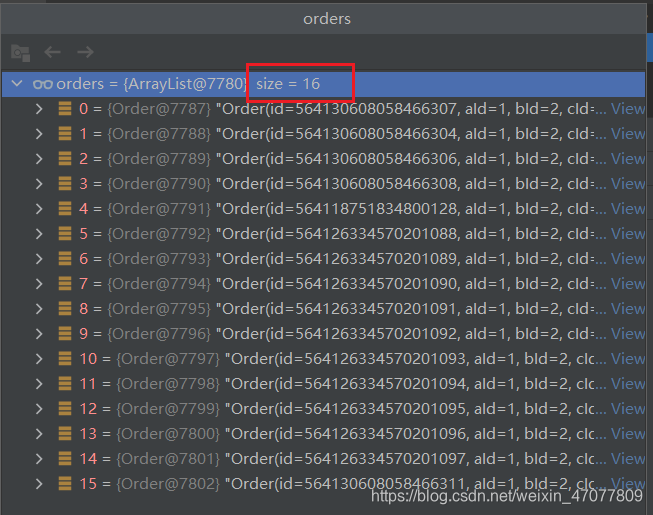This screenshot has height=515, width=653.
Task: Click the View link for element 11
Action: tap(628, 384)
